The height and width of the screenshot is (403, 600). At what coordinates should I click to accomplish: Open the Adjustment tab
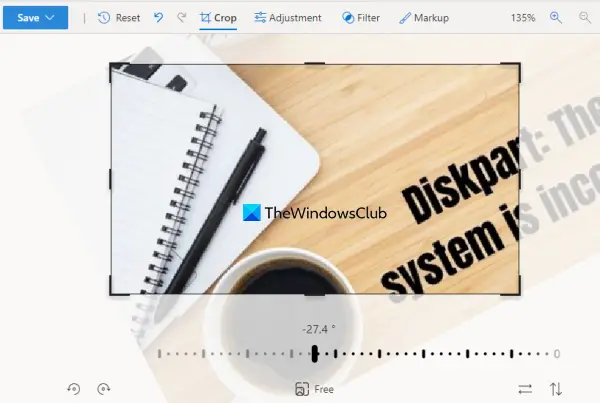(x=288, y=18)
